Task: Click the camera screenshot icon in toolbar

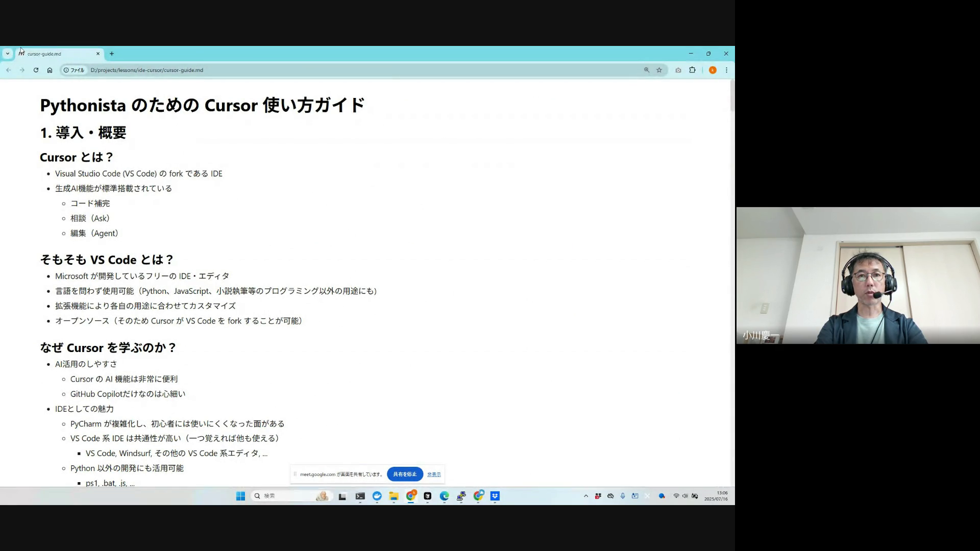Action: (x=678, y=70)
